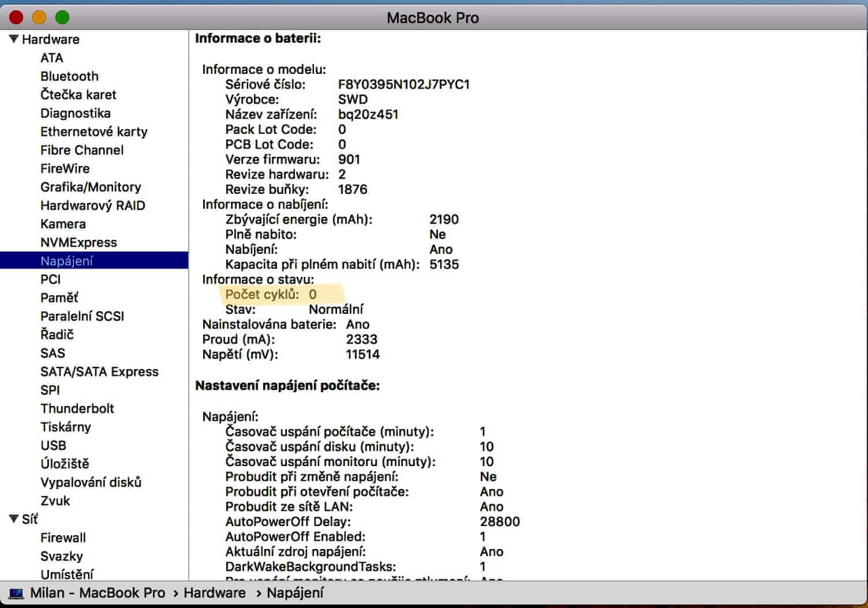
Task: Click the Proud (mA) value 2333
Action: (362, 339)
